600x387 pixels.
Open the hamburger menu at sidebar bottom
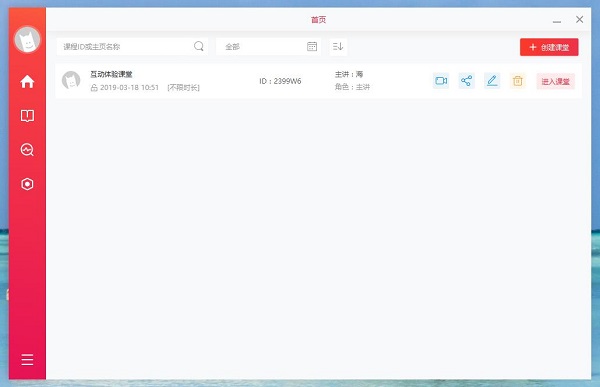[27, 359]
